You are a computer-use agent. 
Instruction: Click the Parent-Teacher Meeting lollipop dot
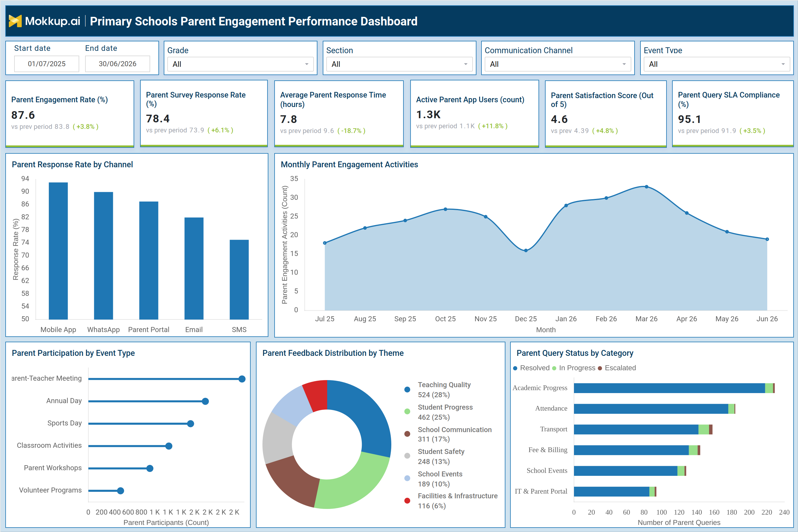[242, 379]
